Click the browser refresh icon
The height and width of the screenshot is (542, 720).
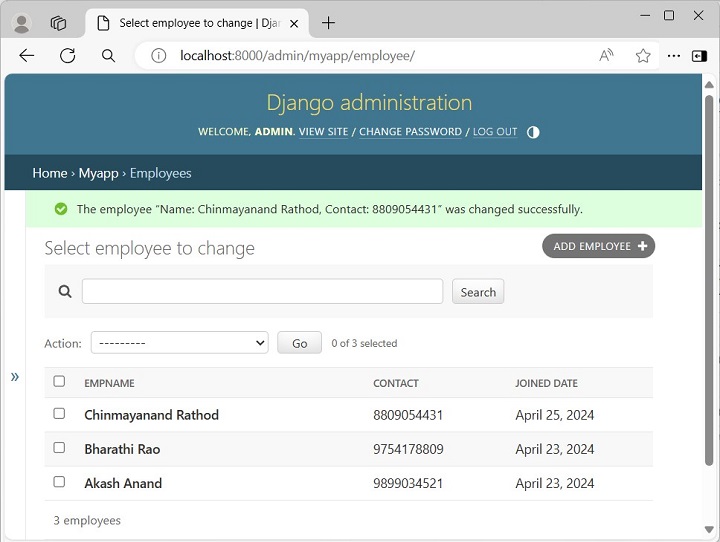tap(67, 56)
